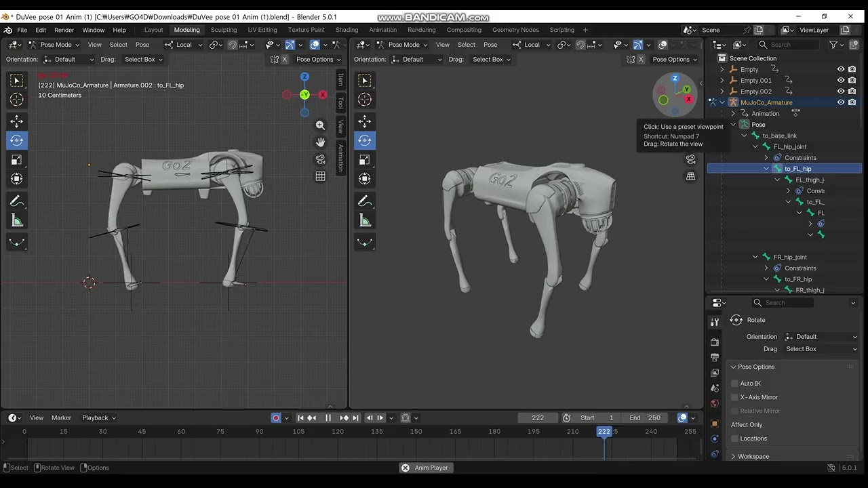The height and width of the screenshot is (488, 868).
Task: Select the Annotate tool in left viewport
Action: (17, 201)
